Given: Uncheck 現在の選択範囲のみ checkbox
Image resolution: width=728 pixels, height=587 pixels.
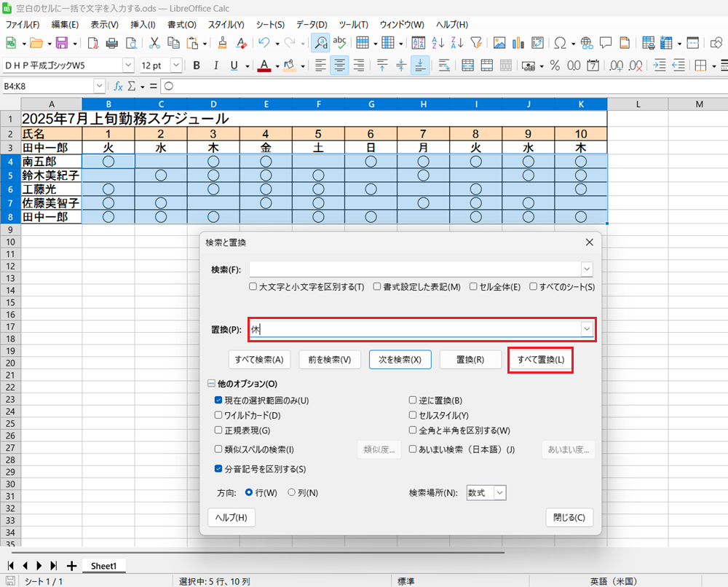Looking at the screenshot, I should 218,400.
